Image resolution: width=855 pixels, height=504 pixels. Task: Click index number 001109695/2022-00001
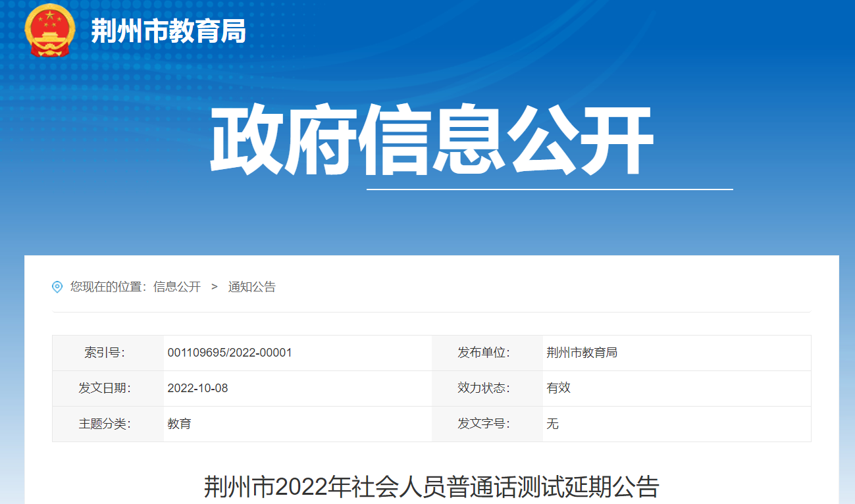coord(230,353)
